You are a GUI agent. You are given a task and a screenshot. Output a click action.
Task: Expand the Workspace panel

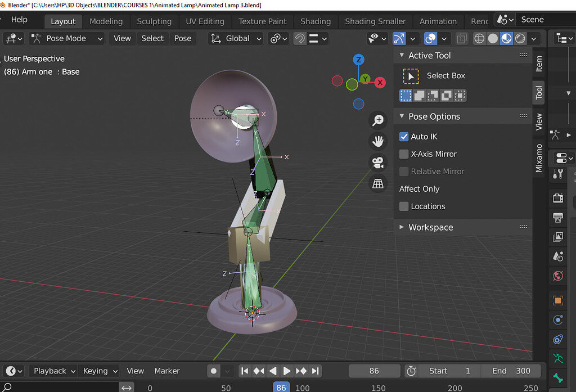point(430,227)
